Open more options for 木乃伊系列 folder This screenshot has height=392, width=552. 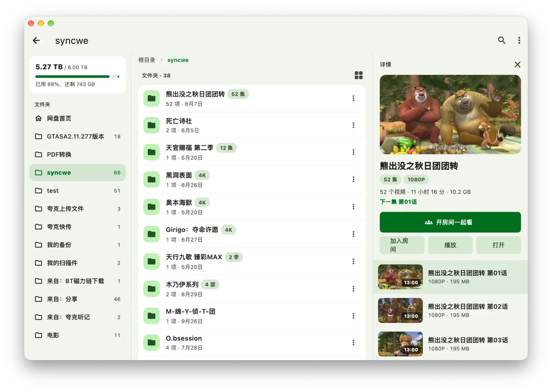pyautogui.click(x=353, y=289)
